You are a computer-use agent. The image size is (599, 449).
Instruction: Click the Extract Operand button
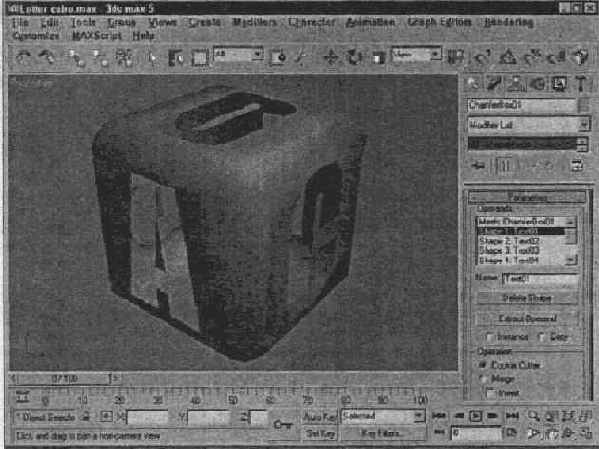point(527,318)
